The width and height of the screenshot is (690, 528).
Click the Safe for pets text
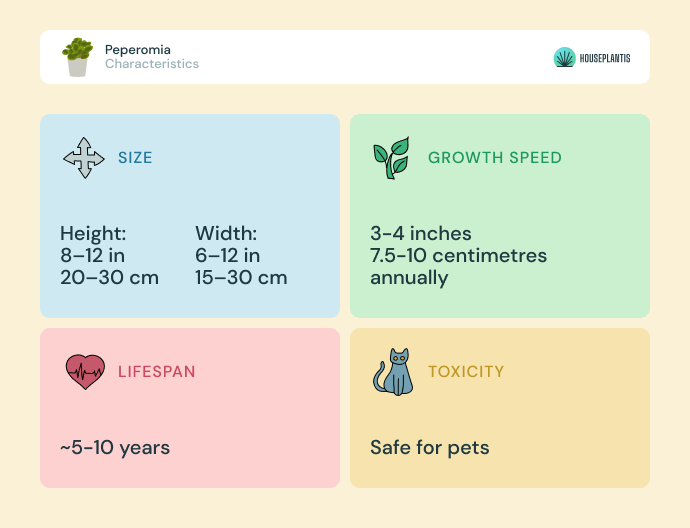point(429,448)
